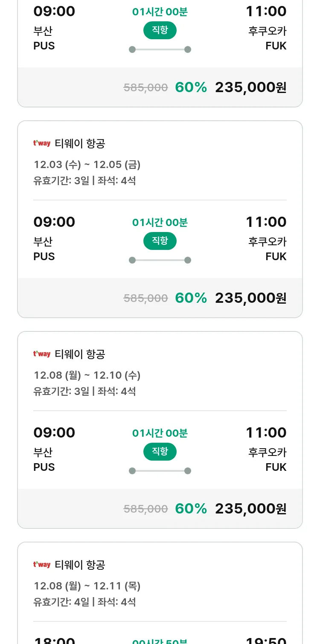Select 60% discount label in 12.03–12.05 card
320x644 pixels.
click(191, 298)
